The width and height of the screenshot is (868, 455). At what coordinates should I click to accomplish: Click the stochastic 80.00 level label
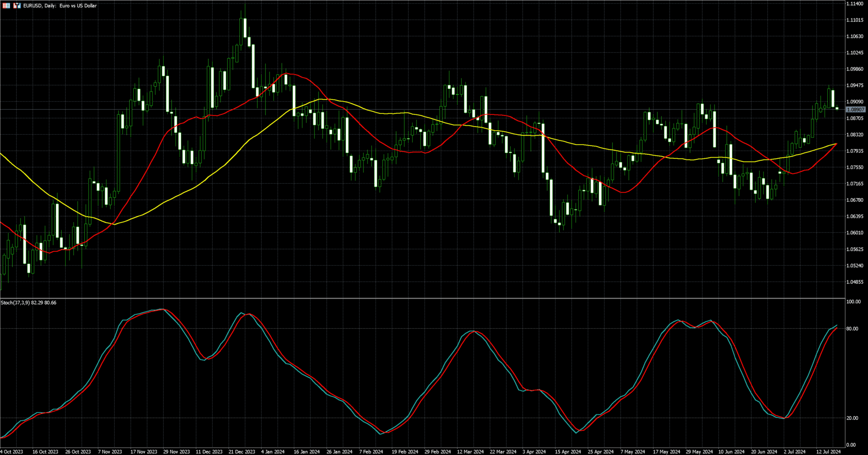[x=852, y=329]
